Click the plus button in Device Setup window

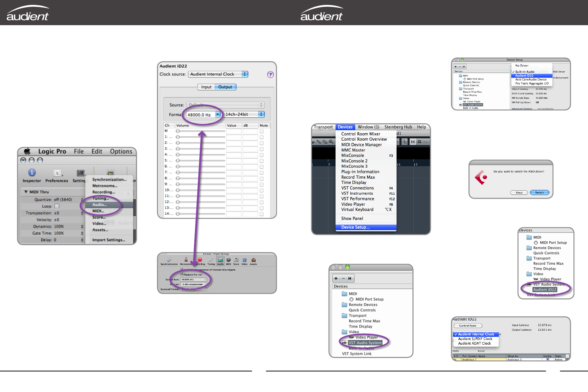[456, 67]
